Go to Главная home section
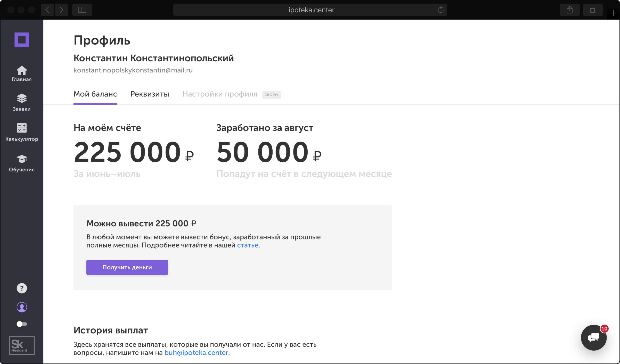Image resolution: width=620 pixels, height=364 pixels. click(22, 74)
